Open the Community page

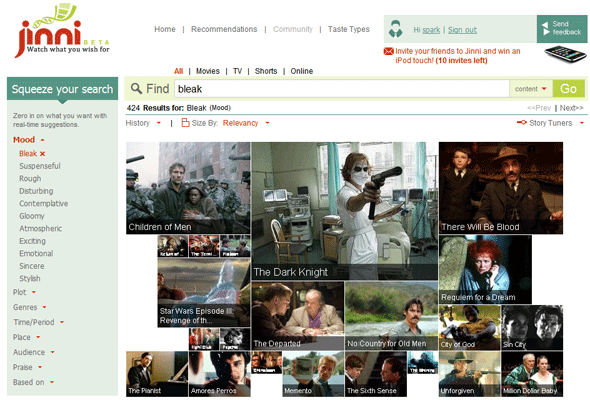293,29
